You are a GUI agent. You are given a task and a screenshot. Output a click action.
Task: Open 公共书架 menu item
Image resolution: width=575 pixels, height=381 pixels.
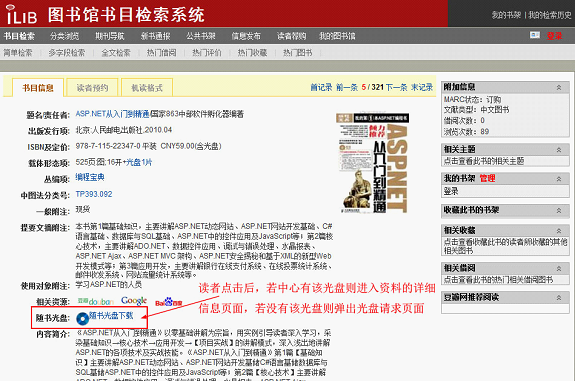(201, 36)
